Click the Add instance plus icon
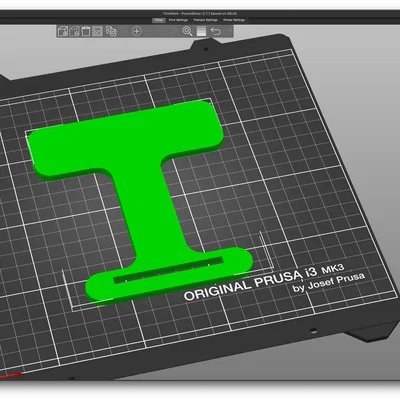Image resolution: width=400 pixels, height=400 pixels. 137,31
